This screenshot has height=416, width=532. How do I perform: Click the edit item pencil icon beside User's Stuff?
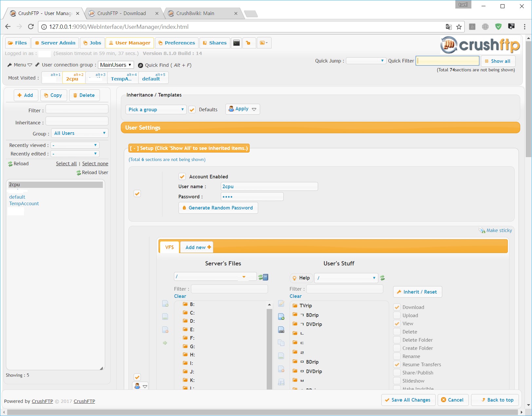(x=281, y=304)
